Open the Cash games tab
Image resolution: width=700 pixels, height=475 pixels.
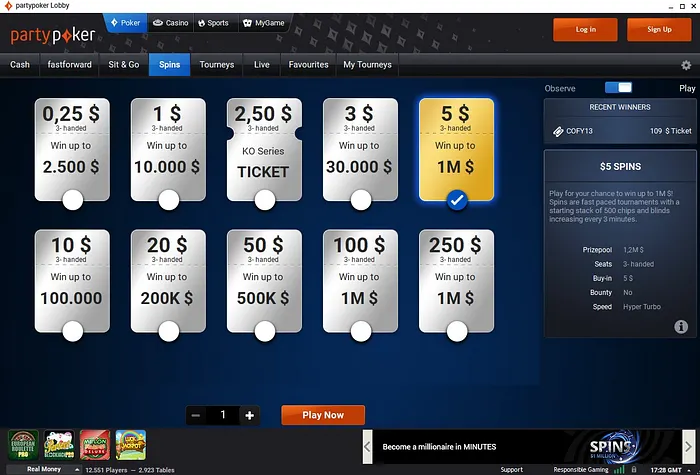pyautogui.click(x=20, y=65)
